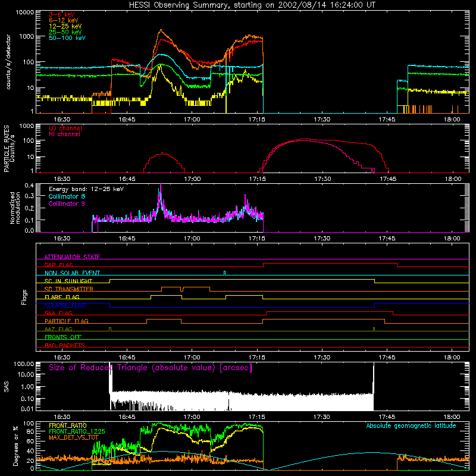
Task: Click the FRONT_RATIO legend label
Action: pyautogui.click(x=68, y=425)
